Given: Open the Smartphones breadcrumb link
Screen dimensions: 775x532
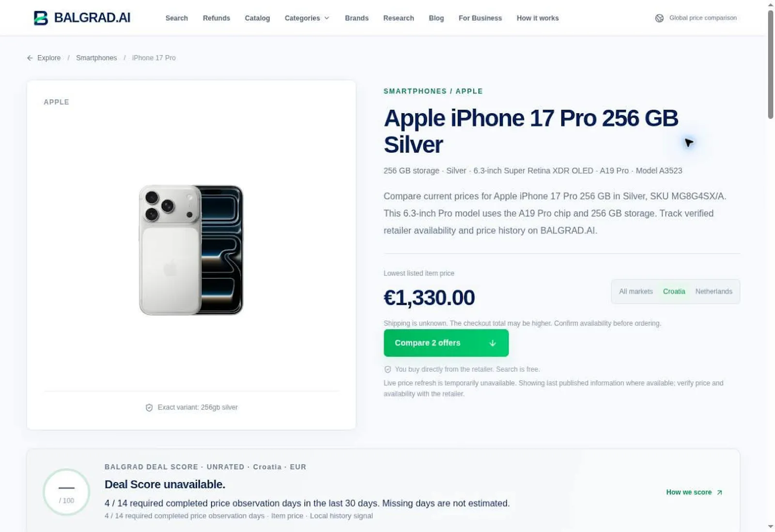Looking at the screenshot, I should pyautogui.click(x=96, y=58).
